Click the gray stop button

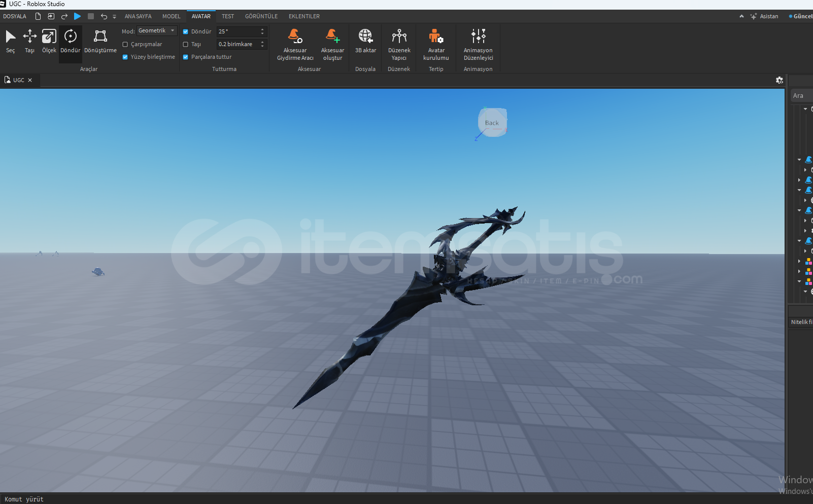tap(91, 16)
